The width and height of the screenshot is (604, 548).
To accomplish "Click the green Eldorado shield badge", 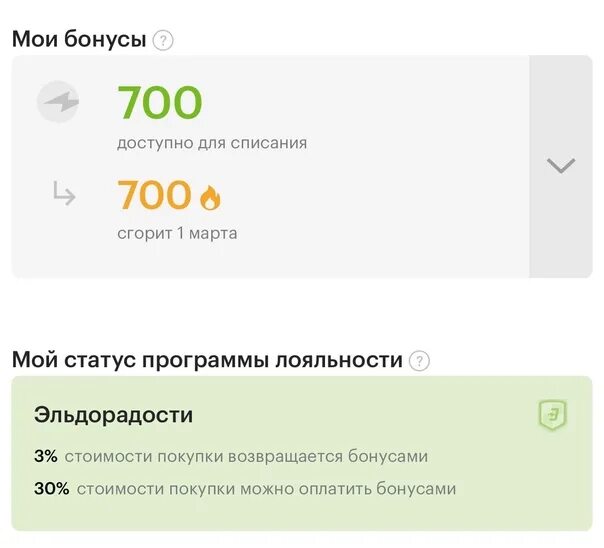I will point(552,415).
